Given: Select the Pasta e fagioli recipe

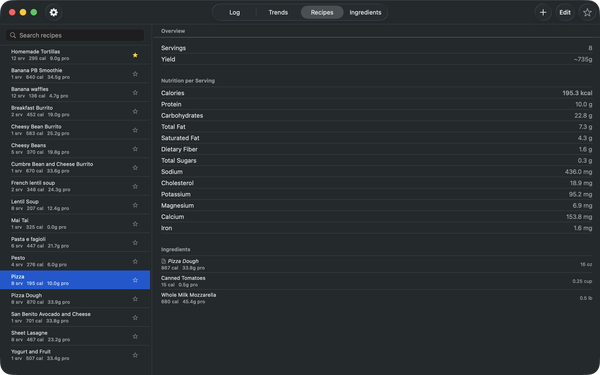Looking at the screenshot, I should point(75,243).
